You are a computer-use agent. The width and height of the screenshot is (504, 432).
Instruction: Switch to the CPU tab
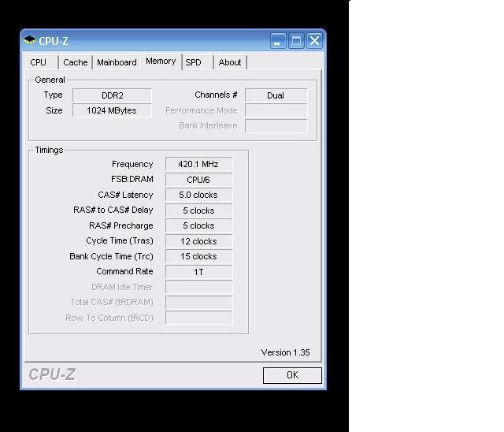point(42,62)
